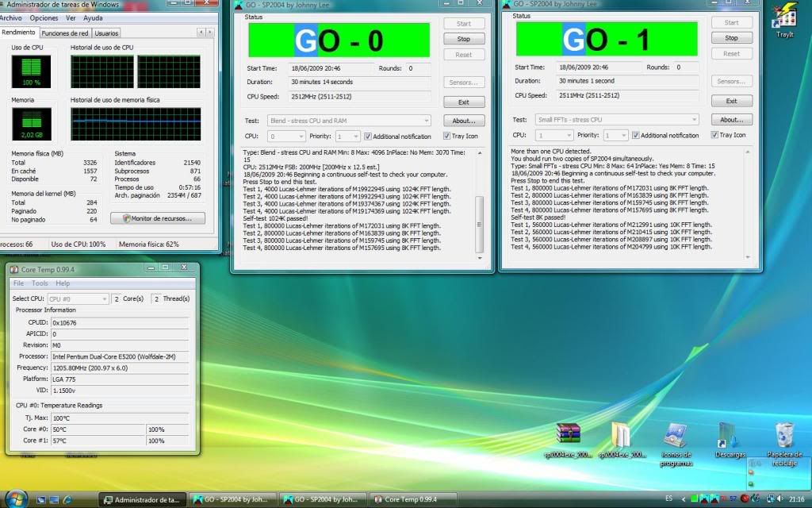Screen dimensions: 812x508
Task: Toggle Additional notification in GO - 0 window
Action: point(368,137)
